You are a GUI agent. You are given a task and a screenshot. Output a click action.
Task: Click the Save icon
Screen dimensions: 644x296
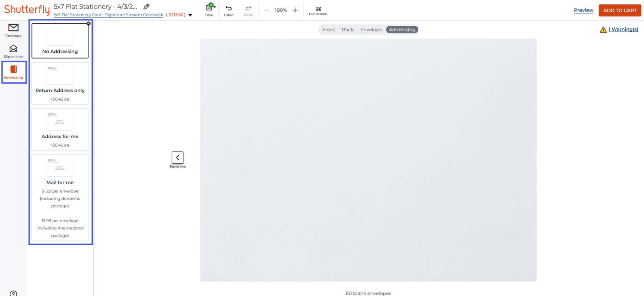point(209,10)
